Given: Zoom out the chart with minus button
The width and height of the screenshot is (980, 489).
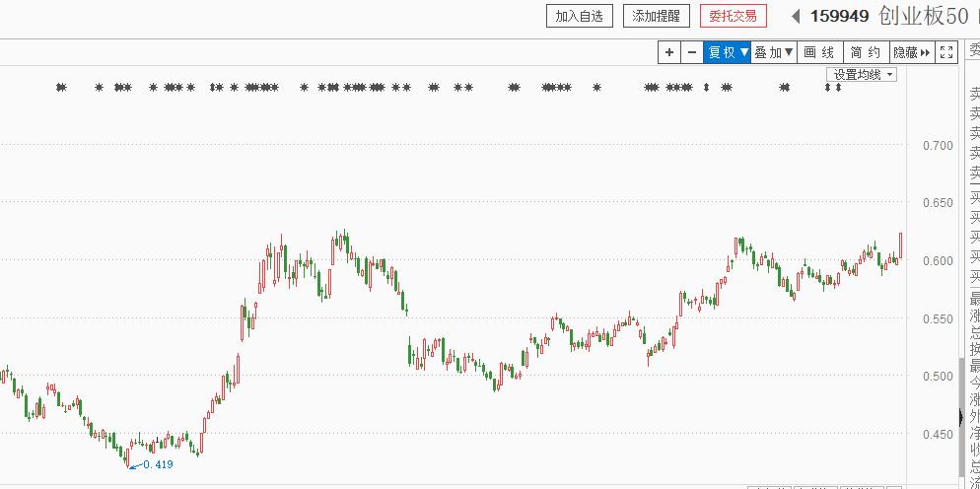Looking at the screenshot, I should (691, 52).
